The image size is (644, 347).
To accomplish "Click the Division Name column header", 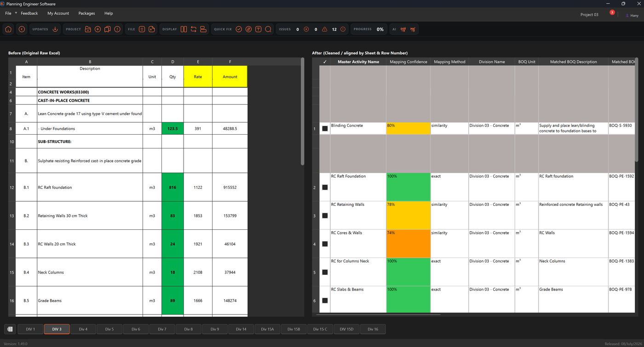I will point(492,62).
